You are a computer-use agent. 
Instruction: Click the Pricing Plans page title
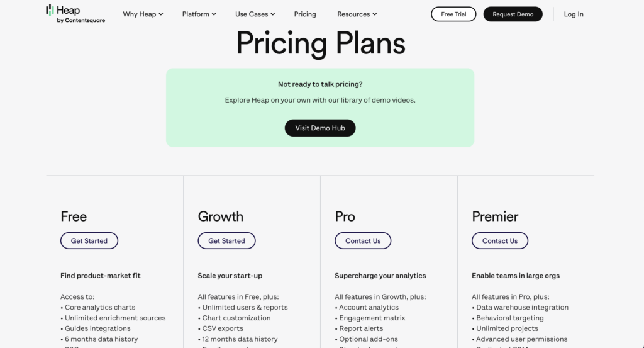320,43
